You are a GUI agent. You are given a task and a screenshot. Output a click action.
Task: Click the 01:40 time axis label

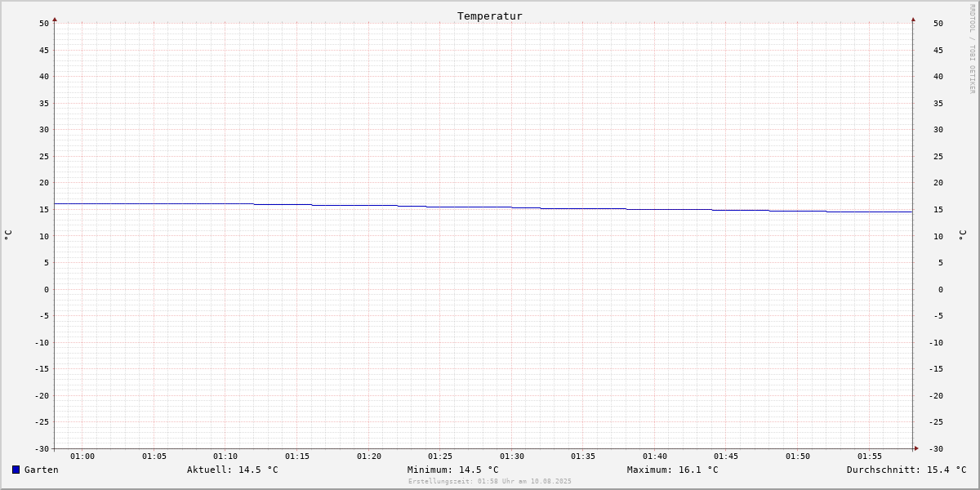655,457
